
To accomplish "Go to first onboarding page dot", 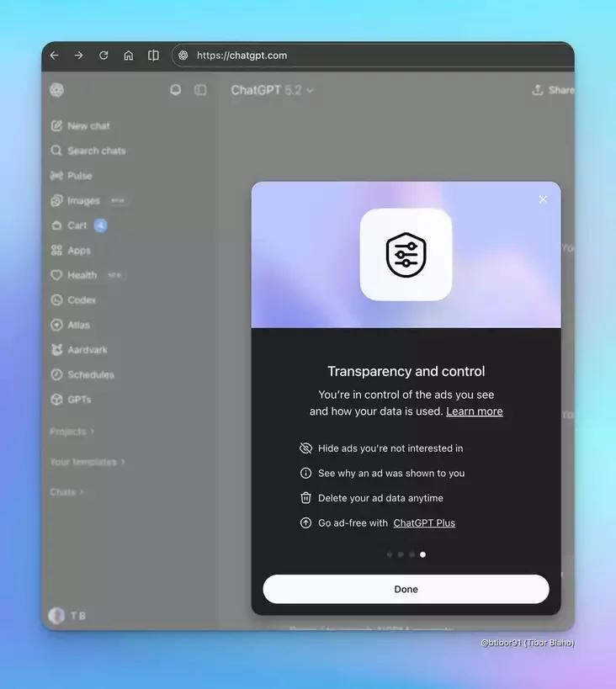I will click(x=390, y=554).
